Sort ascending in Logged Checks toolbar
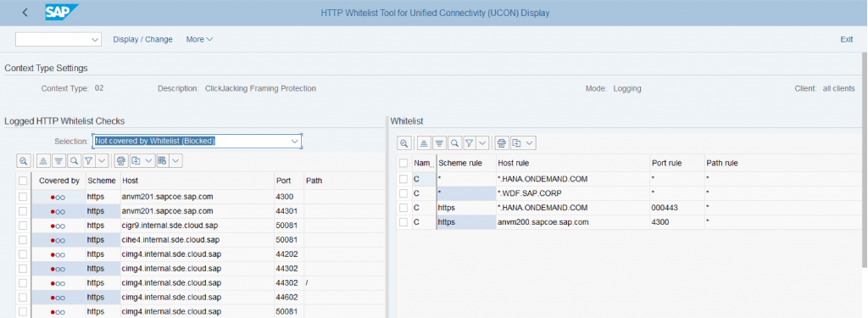Image resolution: width=868 pixels, height=318 pixels. [x=43, y=161]
